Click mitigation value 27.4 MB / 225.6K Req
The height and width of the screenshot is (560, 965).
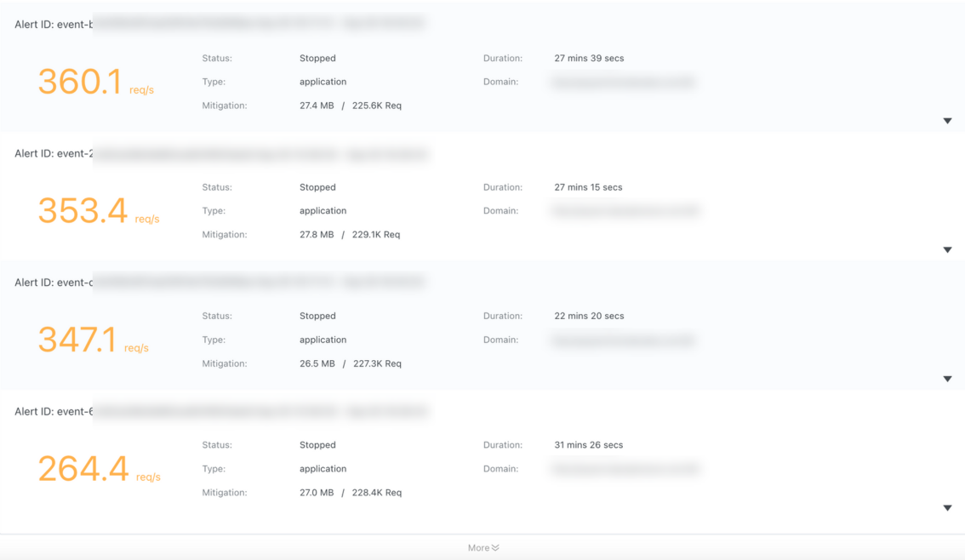[x=351, y=106]
